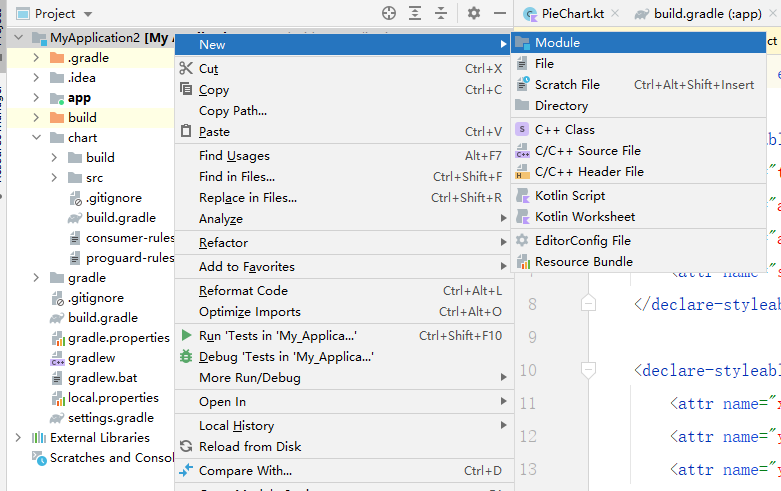
Task: Hide the Project panel with minus icon
Action: tap(500, 13)
